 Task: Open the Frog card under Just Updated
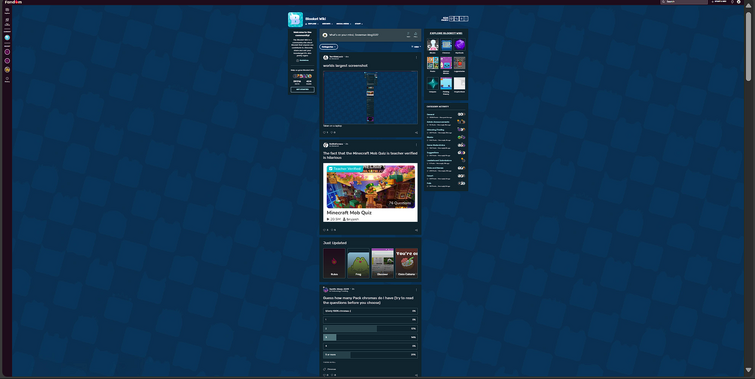tap(358, 263)
